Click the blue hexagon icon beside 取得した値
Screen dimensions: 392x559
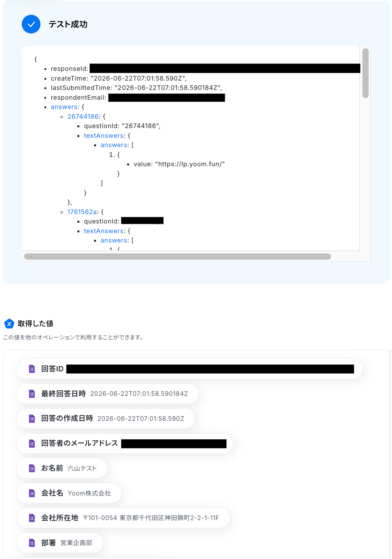[9, 323]
